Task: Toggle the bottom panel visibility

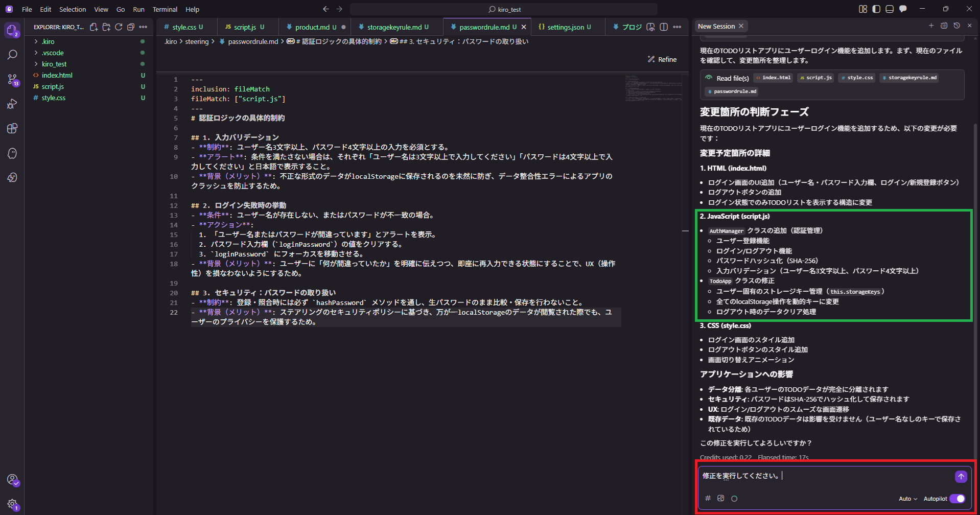Action: pos(890,9)
